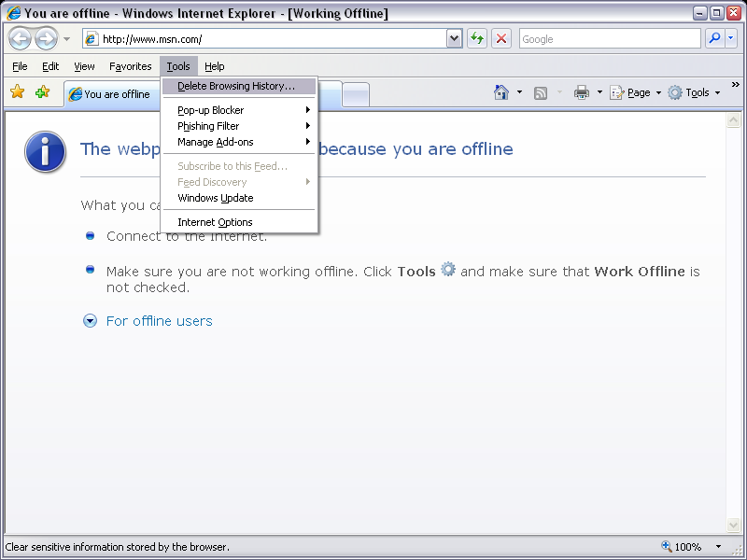Open the recent pages dropdown next to Forward
This screenshot has height=560, width=747.
[66, 39]
